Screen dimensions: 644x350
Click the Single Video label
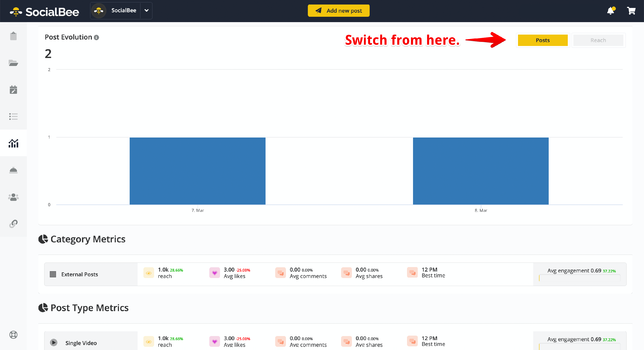pos(81,343)
